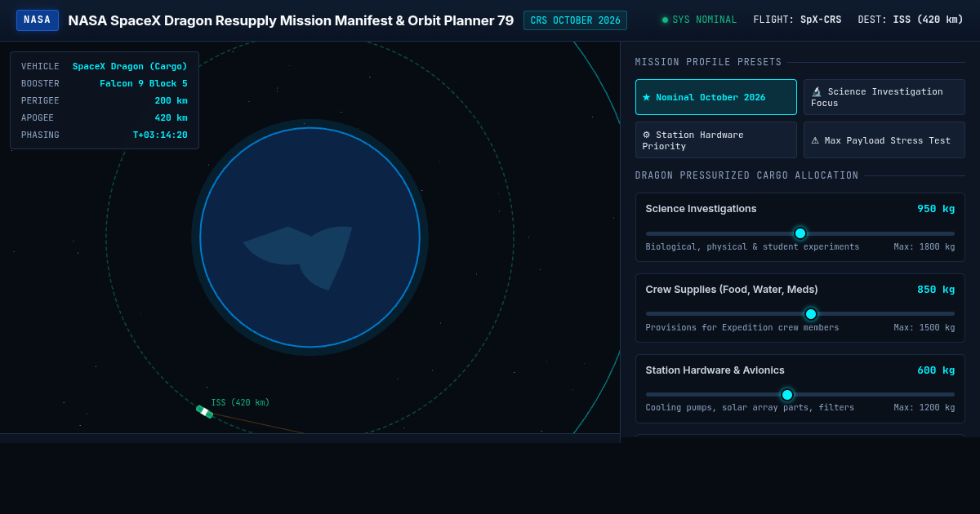
Task: Click the 850 kg Crew Supplies value
Action: tap(936, 290)
